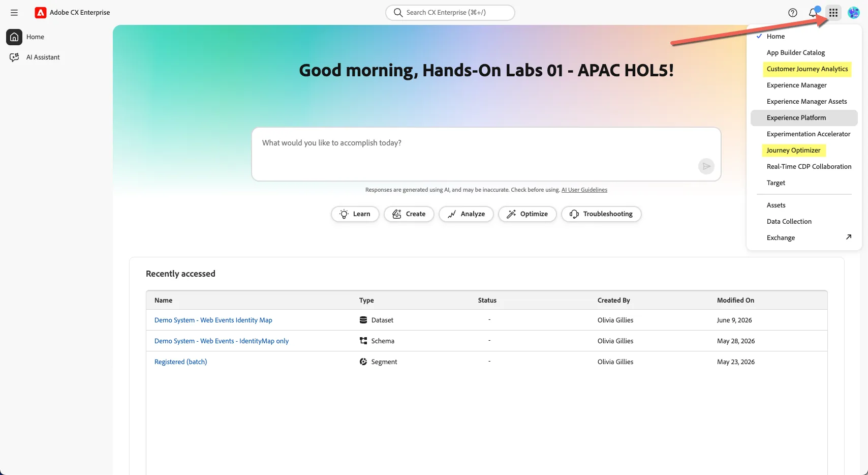
Task: Open the AI User Guidelines link
Action: (x=584, y=190)
